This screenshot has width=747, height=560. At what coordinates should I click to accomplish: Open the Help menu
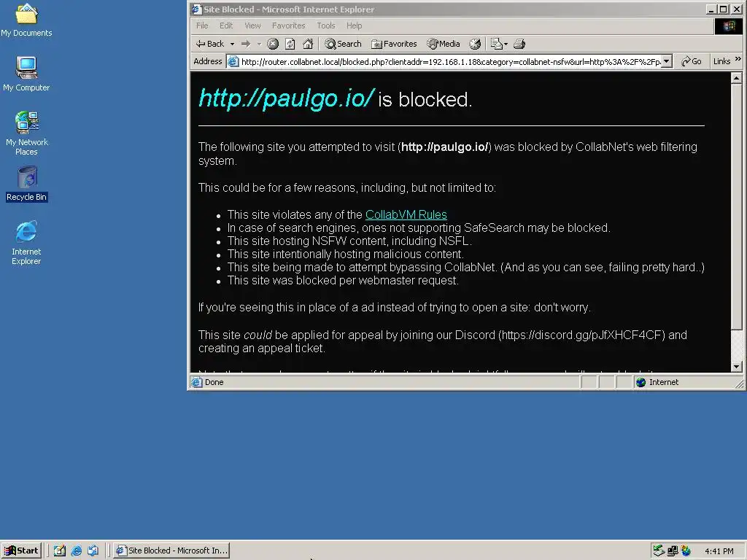click(354, 26)
